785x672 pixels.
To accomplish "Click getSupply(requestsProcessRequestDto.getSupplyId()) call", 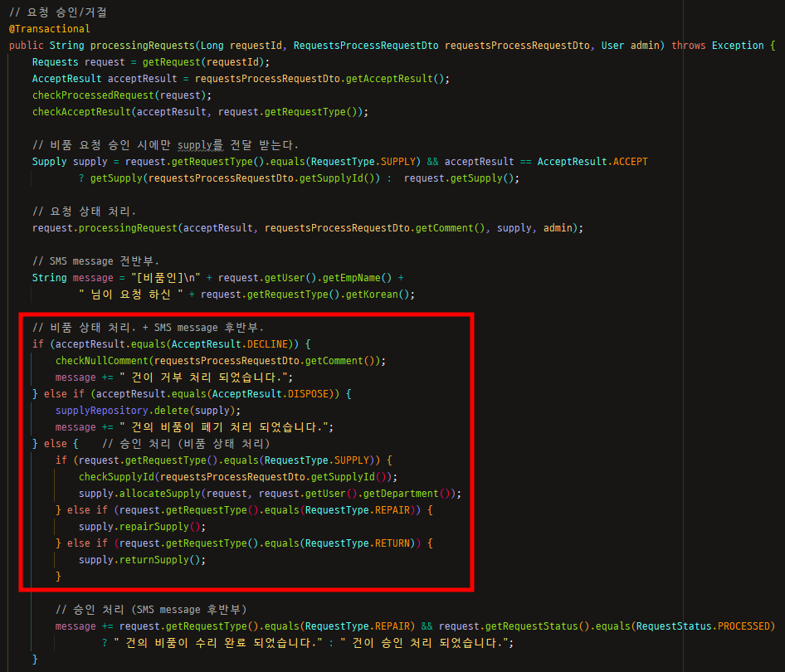I will click(236, 178).
